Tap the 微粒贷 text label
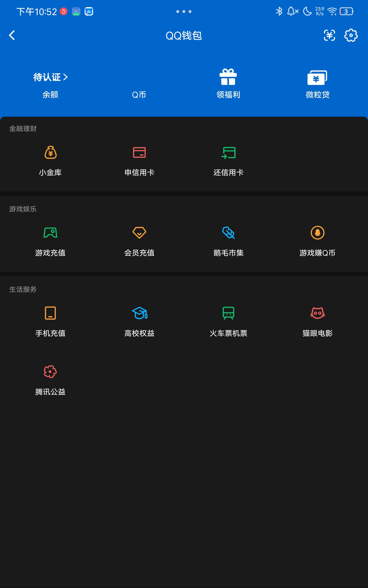Screen dimensions: 368x588 [317, 95]
